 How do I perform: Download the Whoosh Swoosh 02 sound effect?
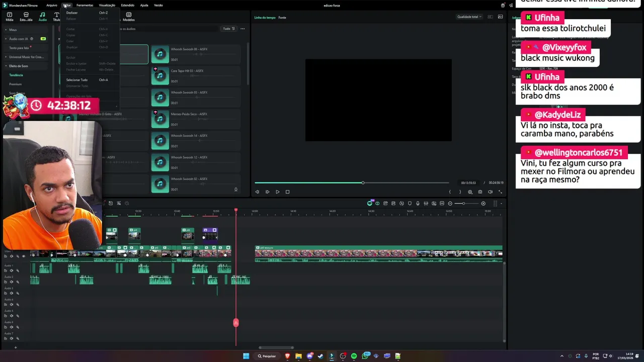[x=235, y=190]
